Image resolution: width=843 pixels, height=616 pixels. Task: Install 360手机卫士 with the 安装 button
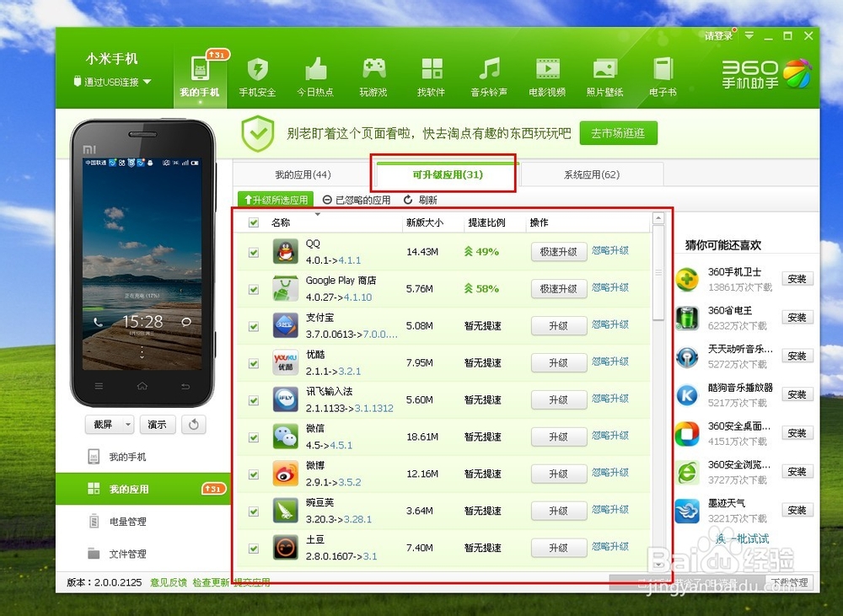pos(797,279)
